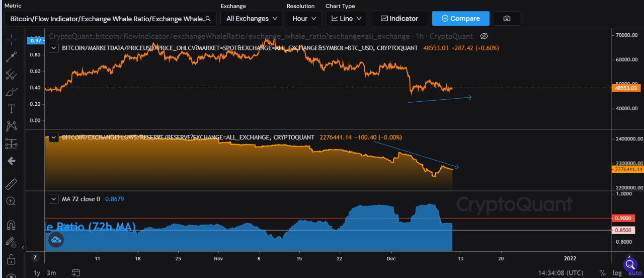Click the CryptoQuant exchange whale ratio title
This screenshot has height=278, width=644.
click(x=261, y=36)
